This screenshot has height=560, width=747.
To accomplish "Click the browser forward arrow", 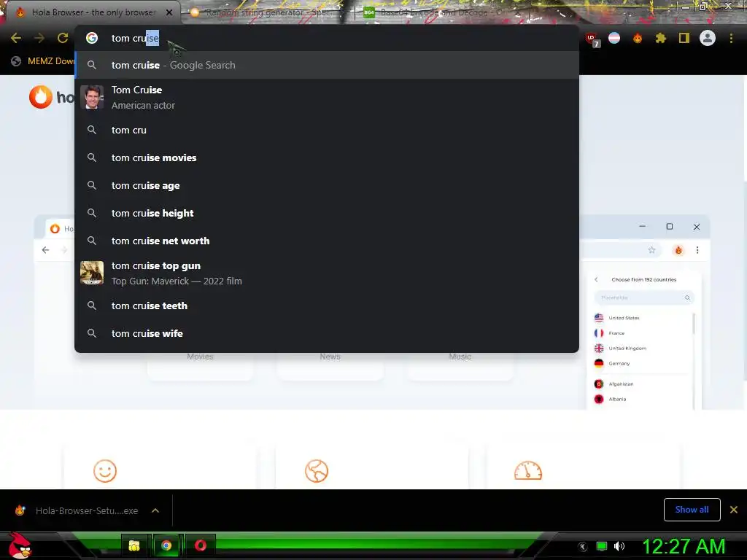I will 39,38.
